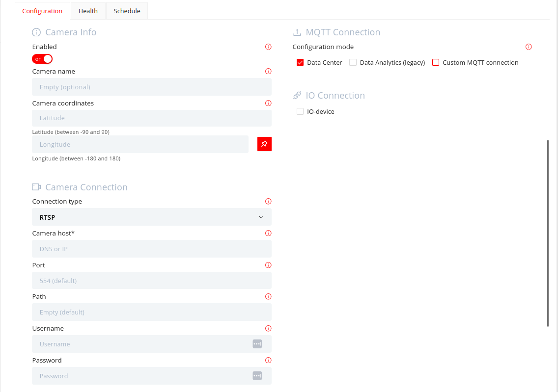Click the credentials icon in Username field
This screenshot has width=558, height=392.
(257, 344)
